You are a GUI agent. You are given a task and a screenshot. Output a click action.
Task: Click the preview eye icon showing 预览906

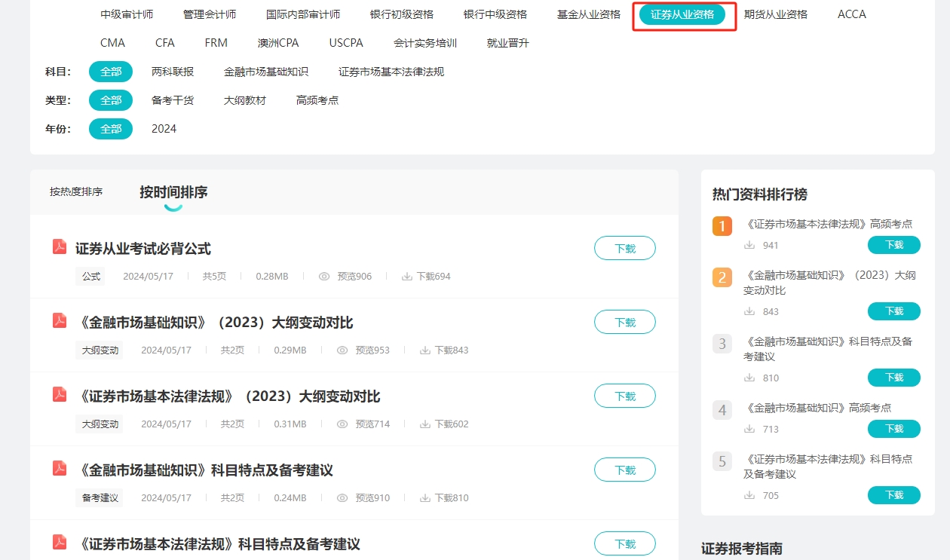(x=324, y=277)
